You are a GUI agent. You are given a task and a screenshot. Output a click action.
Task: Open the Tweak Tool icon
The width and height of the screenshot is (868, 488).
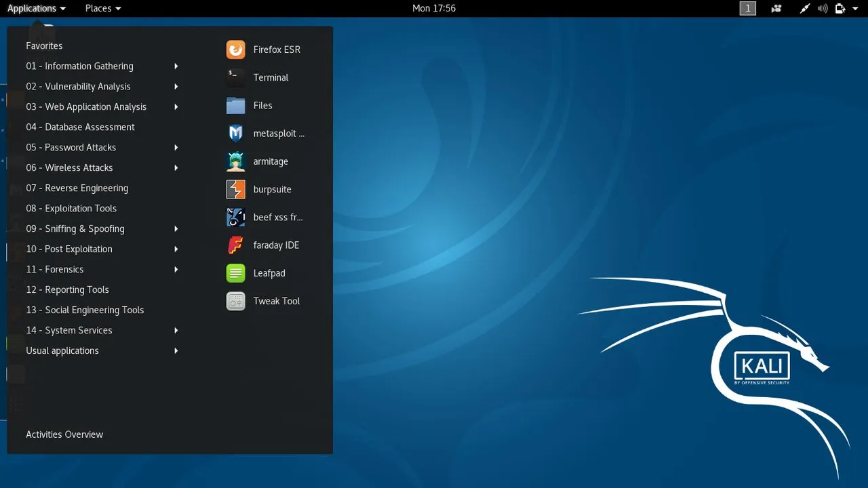pos(235,301)
